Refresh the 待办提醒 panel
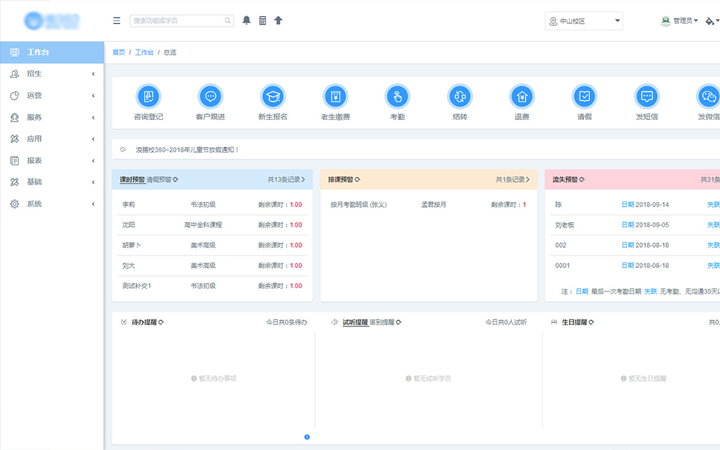 click(161, 322)
